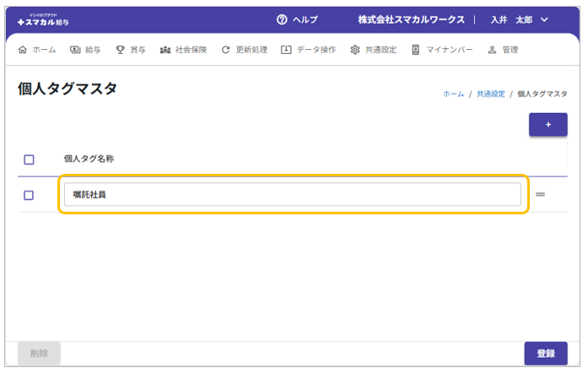Click the 嘱託社員 tag name field
Screen dimensions: 588x373
[292, 195]
